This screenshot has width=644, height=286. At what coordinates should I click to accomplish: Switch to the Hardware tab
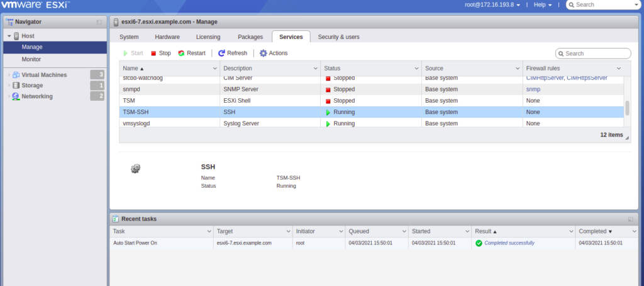click(x=167, y=37)
